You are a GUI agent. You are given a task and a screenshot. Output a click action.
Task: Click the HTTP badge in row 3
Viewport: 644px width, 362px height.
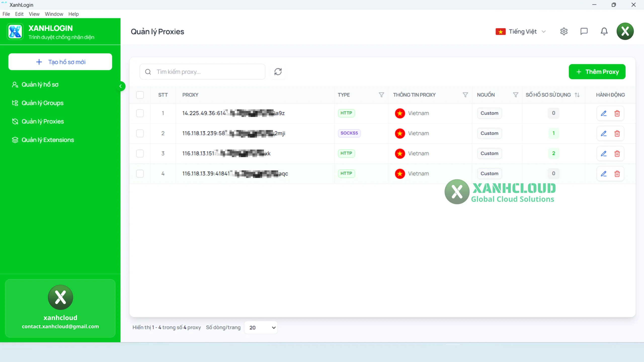pos(346,153)
